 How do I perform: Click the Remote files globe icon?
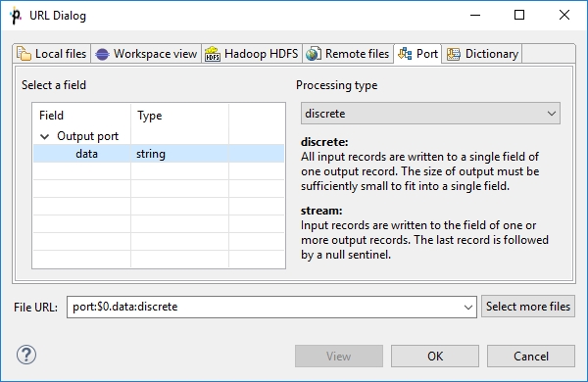coord(314,54)
